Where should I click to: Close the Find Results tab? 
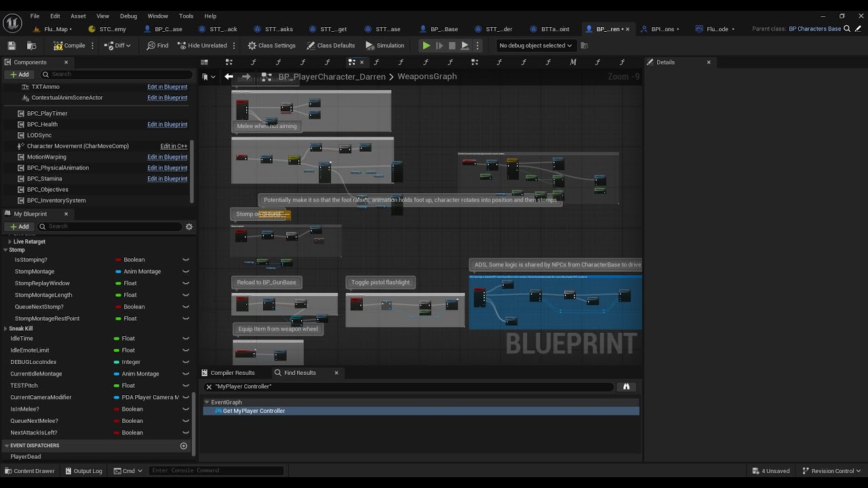pos(336,373)
